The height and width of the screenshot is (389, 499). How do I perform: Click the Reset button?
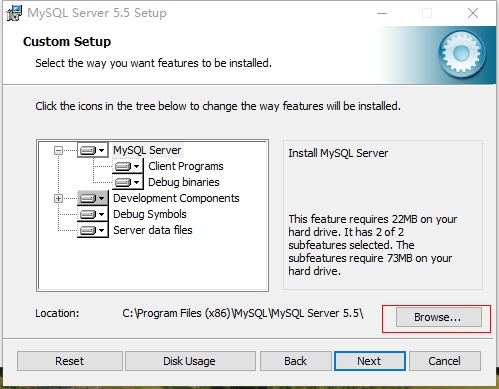point(70,361)
